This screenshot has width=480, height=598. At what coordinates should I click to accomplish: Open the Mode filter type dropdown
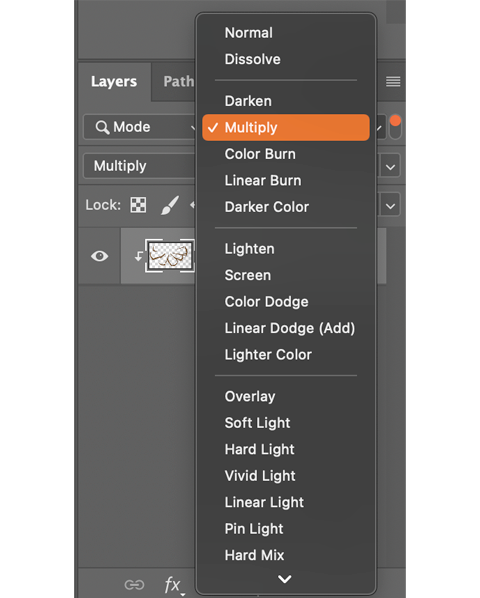140,127
